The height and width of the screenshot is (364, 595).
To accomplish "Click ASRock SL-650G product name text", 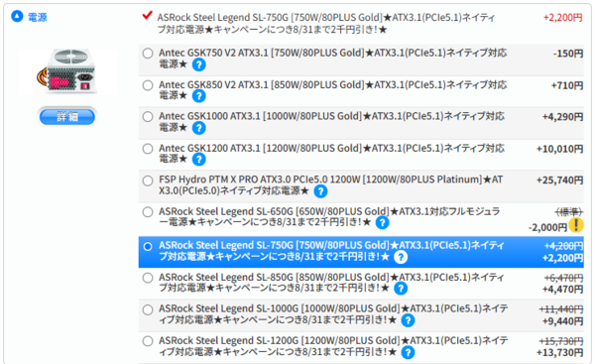I will click(x=329, y=216).
